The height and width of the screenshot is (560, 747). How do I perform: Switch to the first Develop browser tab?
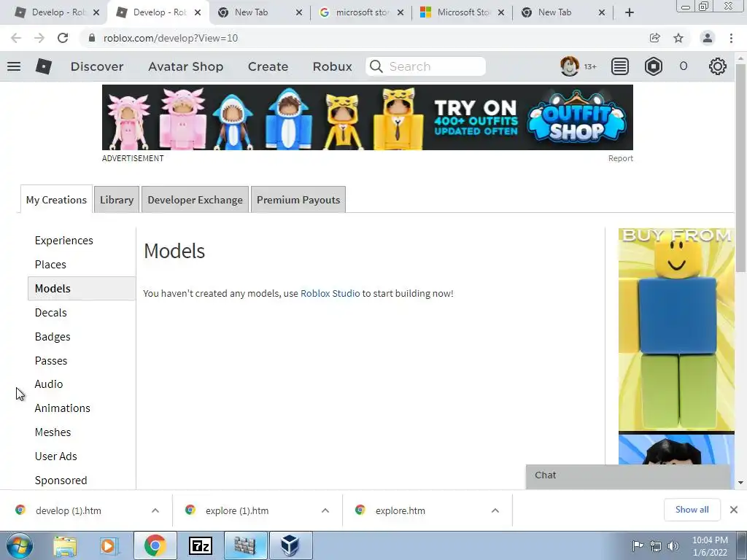pyautogui.click(x=57, y=12)
